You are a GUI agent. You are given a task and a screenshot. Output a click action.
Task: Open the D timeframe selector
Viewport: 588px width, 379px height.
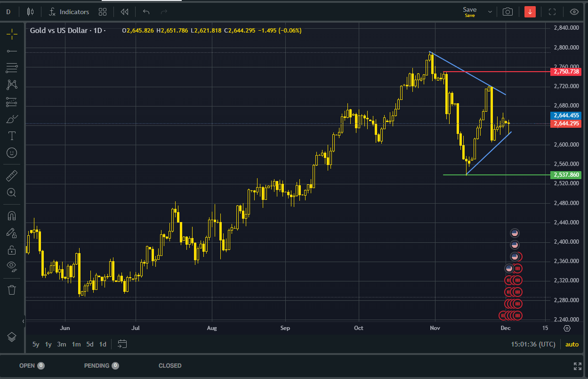(x=8, y=12)
